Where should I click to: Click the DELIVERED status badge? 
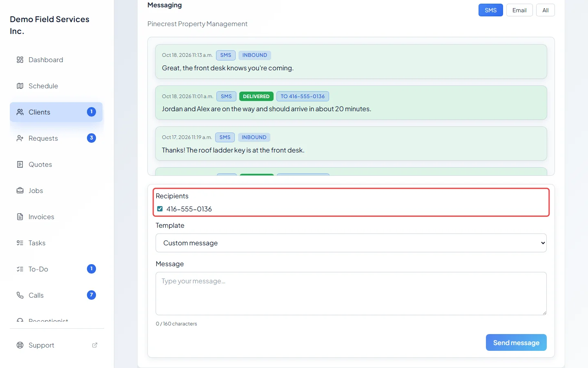click(x=256, y=96)
